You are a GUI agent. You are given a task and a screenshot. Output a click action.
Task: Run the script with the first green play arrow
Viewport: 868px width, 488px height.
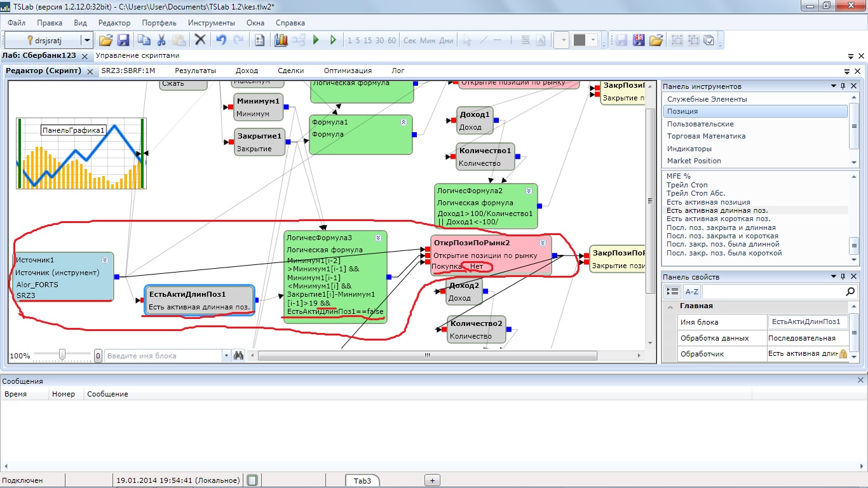pyautogui.click(x=316, y=40)
